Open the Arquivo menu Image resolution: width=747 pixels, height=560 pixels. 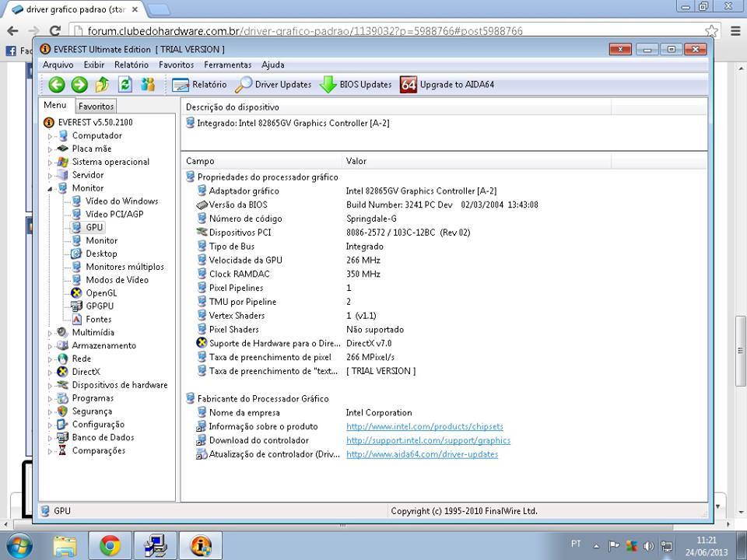(58, 65)
